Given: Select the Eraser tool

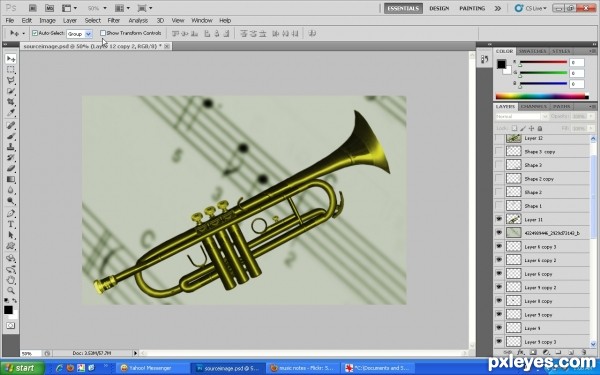Looking at the screenshot, I should [x=11, y=168].
